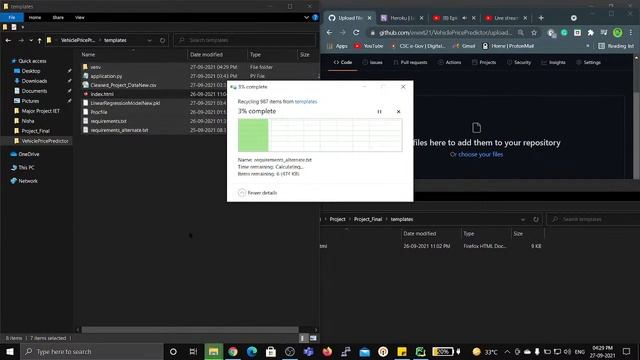The width and height of the screenshot is (640, 360).
Task: Go up one folder level in File Explorer
Action: [x=40, y=40]
